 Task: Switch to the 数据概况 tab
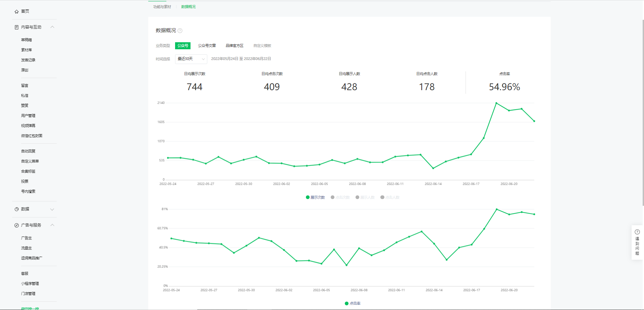click(x=189, y=7)
